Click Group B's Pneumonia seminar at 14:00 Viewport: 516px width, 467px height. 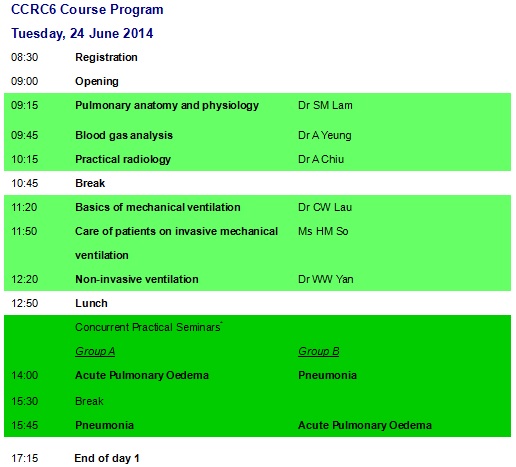327,375
